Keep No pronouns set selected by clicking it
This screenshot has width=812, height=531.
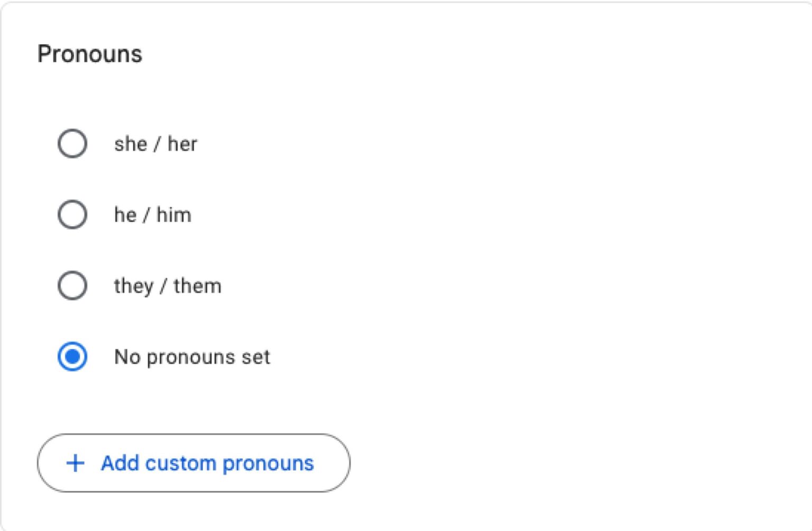(x=72, y=357)
